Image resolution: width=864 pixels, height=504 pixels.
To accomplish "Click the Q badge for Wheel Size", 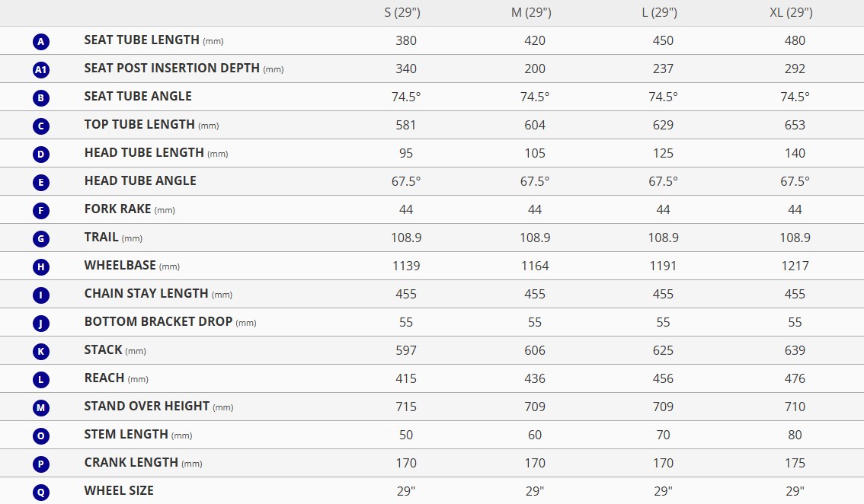I will click(41, 492).
